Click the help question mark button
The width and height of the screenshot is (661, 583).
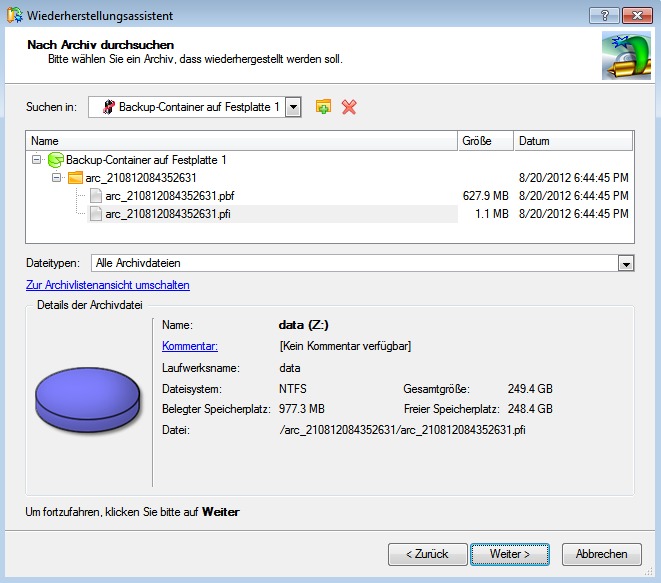604,16
